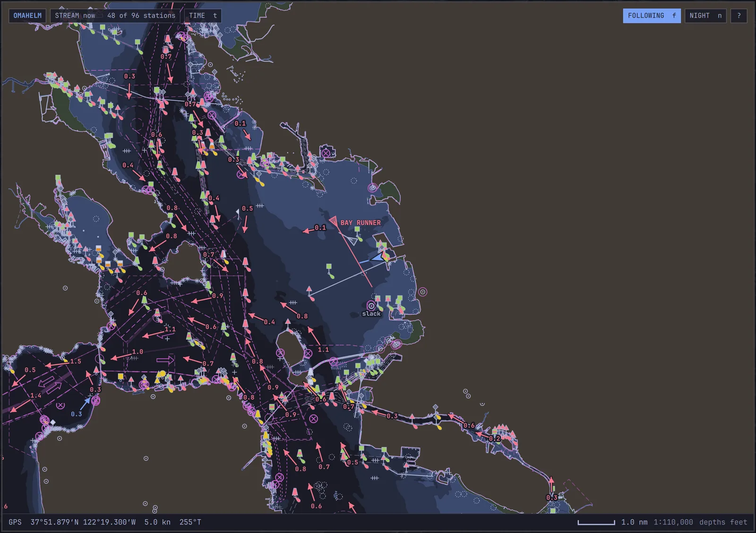
Task: Click the OMAHELM app title button
Action: pos(27,16)
